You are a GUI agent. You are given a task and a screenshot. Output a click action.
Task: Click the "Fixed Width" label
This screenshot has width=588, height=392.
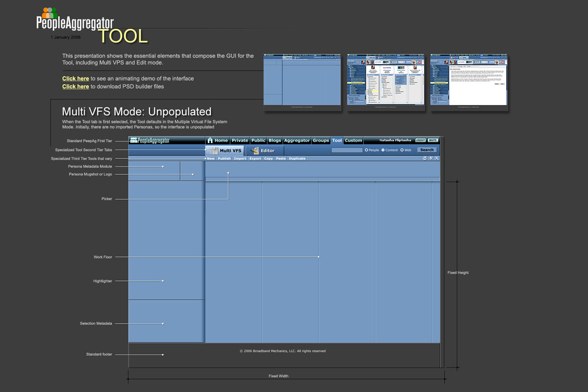point(279,376)
